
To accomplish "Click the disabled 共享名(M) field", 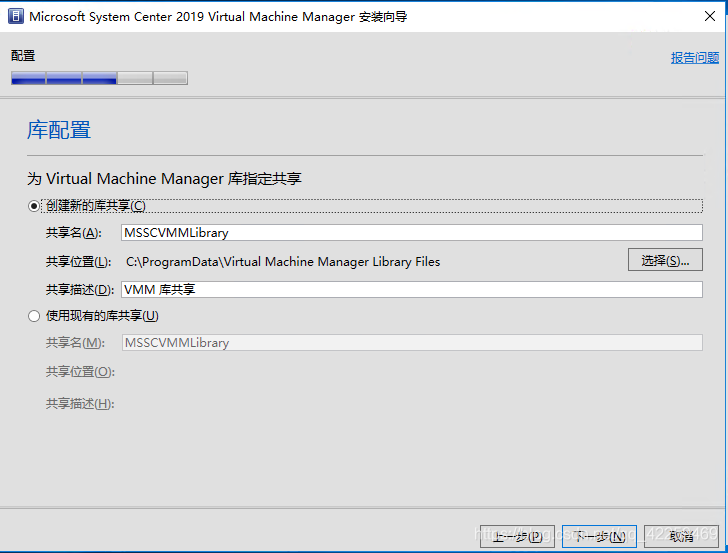I will coord(412,343).
